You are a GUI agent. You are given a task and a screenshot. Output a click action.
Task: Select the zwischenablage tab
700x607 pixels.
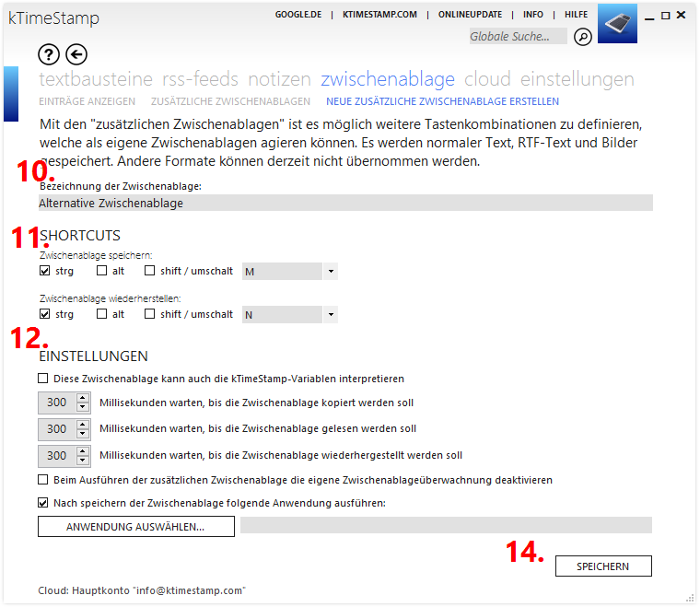pyautogui.click(x=388, y=79)
